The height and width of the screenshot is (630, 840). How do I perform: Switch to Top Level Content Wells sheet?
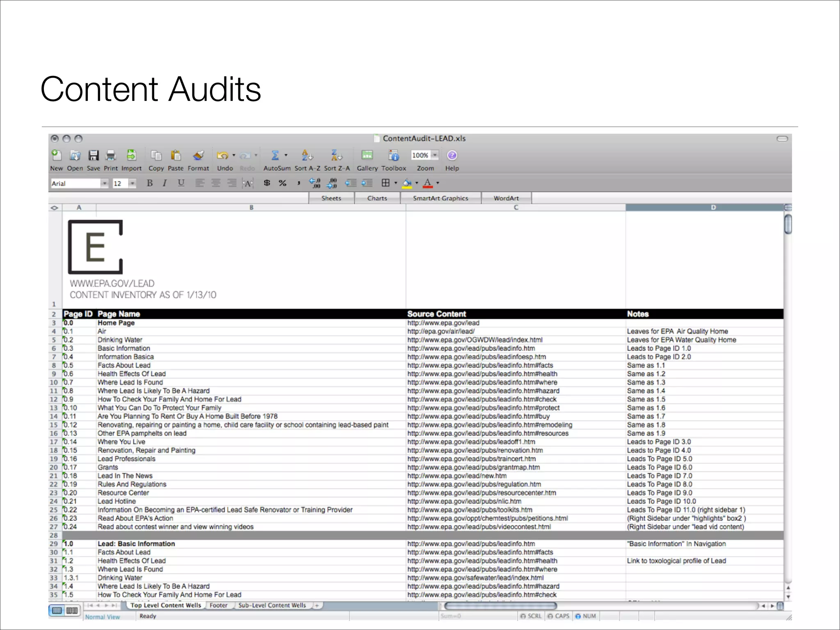pyautogui.click(x=166, y=605)
